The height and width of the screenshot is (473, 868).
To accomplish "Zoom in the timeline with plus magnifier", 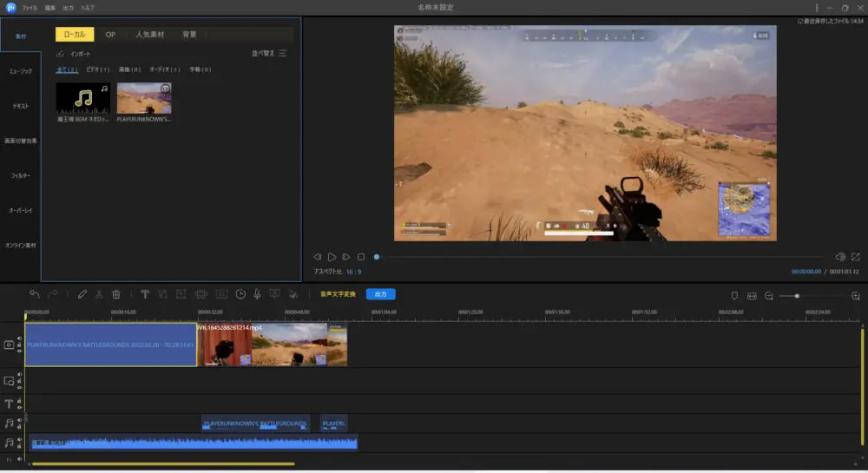I will point(855,296).
